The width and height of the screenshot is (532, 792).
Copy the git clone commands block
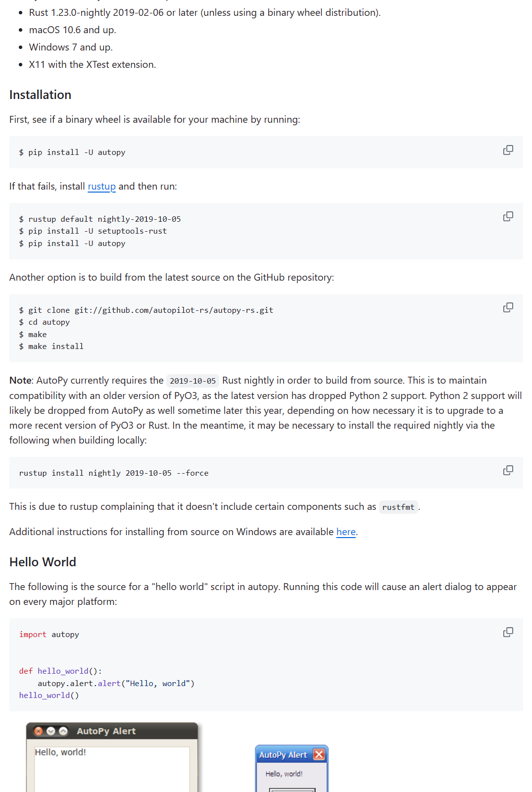click(x=508, y=307)
